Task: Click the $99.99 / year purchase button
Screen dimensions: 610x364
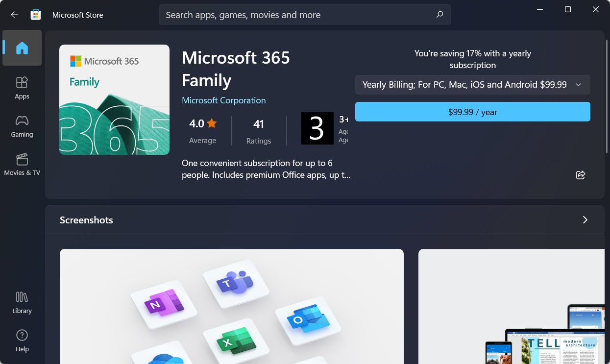Action: pyautogui.click(x=473, y=112)
